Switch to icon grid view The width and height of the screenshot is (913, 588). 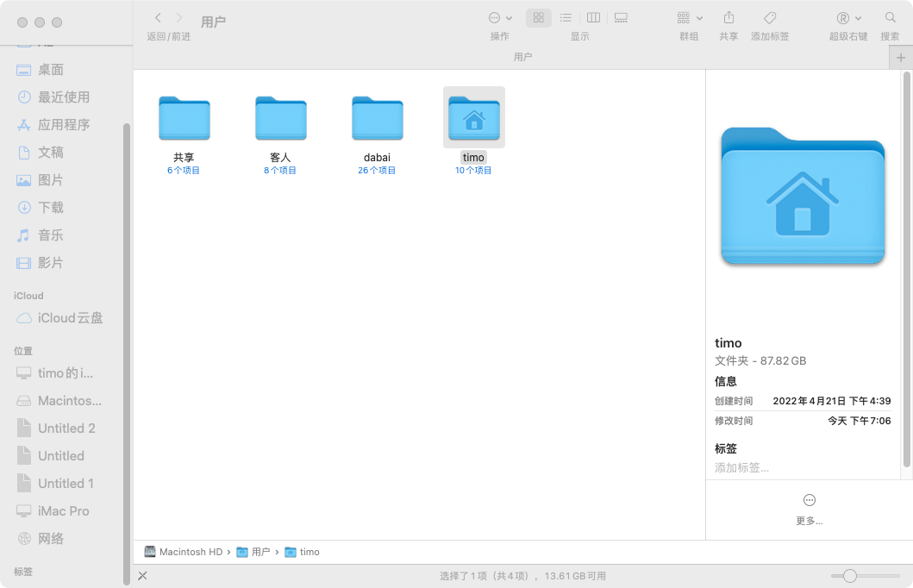tap(538, 18)
